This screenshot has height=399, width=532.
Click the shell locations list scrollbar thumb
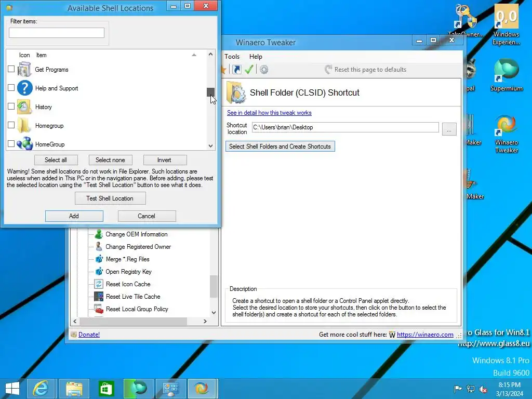pyautogui.click(x=210, y=92)
